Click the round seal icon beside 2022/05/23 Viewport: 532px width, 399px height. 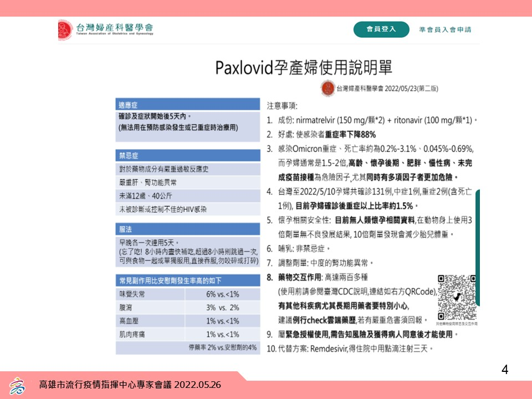328,88
